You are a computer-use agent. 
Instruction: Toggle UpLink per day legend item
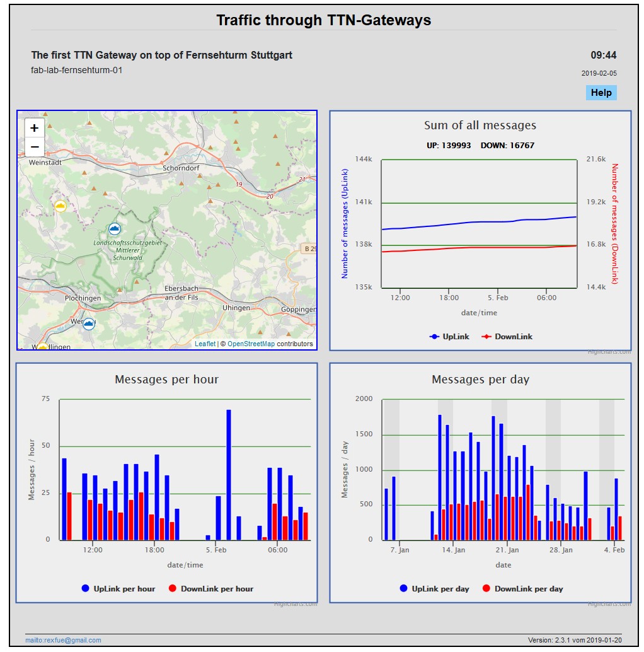pos(434,589)
